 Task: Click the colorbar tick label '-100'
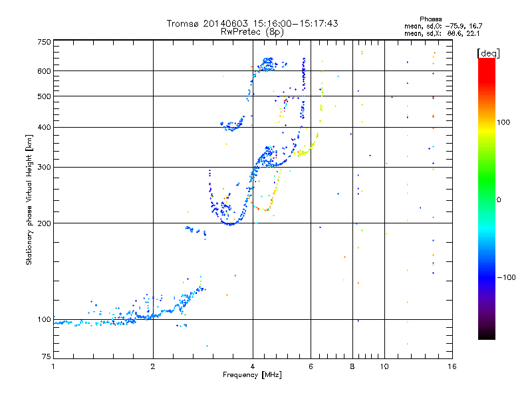coord(507,277)
